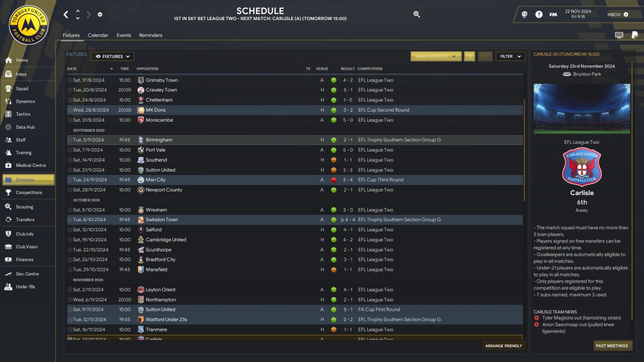644x362 pixels.
Task: Go back using the top-bar back arrow
Action: pos(66,15)
